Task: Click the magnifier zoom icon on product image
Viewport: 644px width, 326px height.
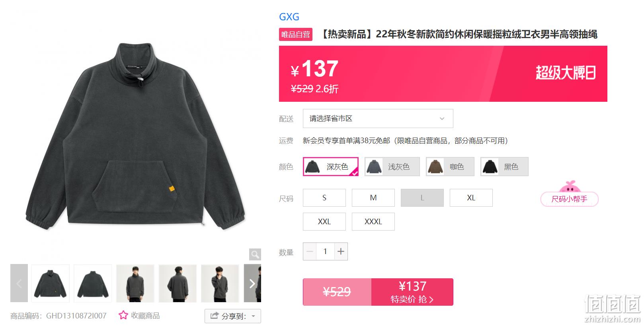Action: click(255, 254)
